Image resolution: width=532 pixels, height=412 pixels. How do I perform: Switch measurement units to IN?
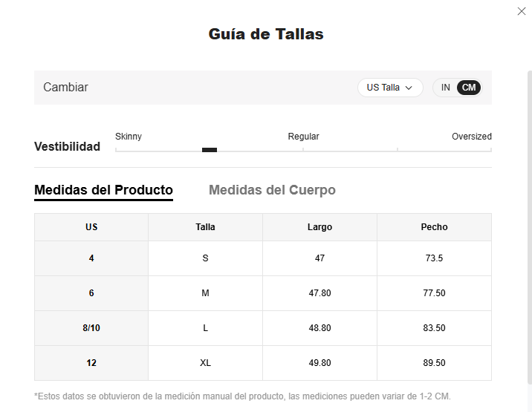click(446, 88)
